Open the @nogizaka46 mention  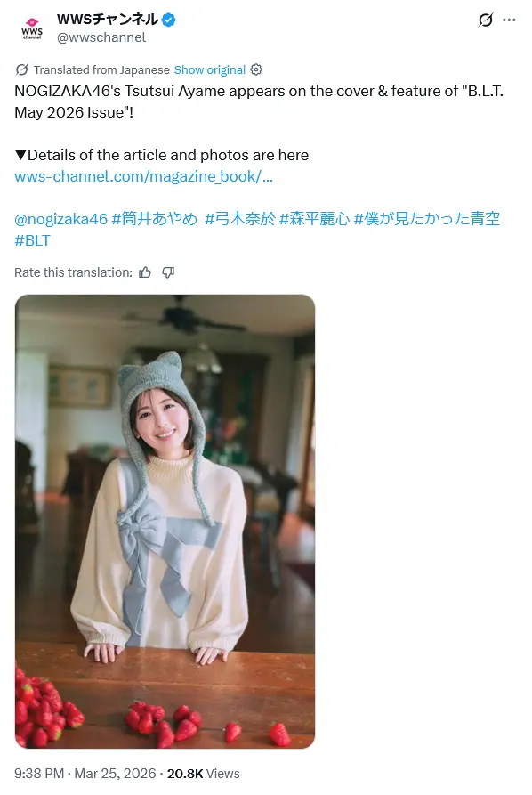tap(60, 219)
